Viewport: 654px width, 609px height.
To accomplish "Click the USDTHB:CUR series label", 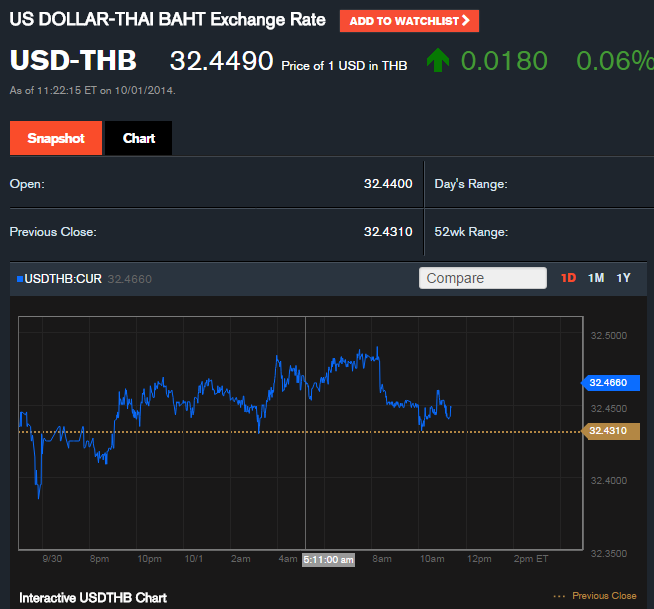I will click(x=63, y=279).
